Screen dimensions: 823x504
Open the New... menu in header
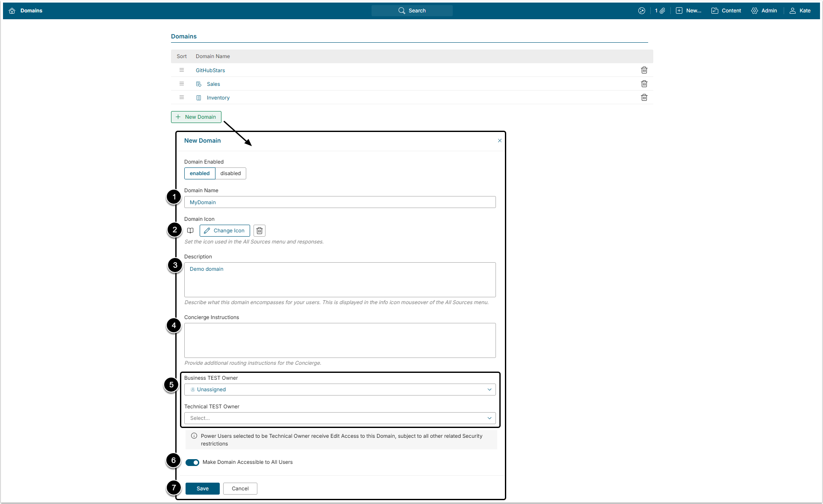pos(689,11)
